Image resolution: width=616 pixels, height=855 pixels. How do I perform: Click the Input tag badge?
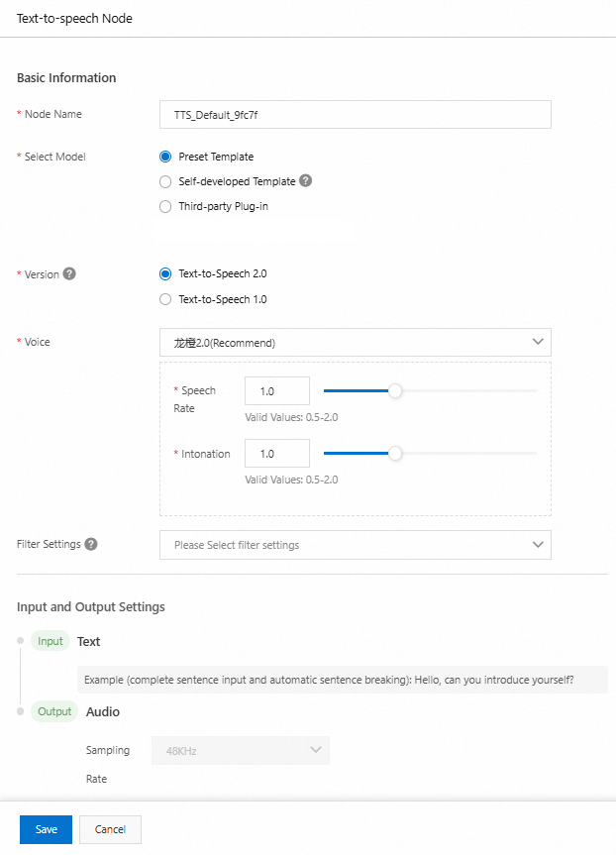coord(51,641)
